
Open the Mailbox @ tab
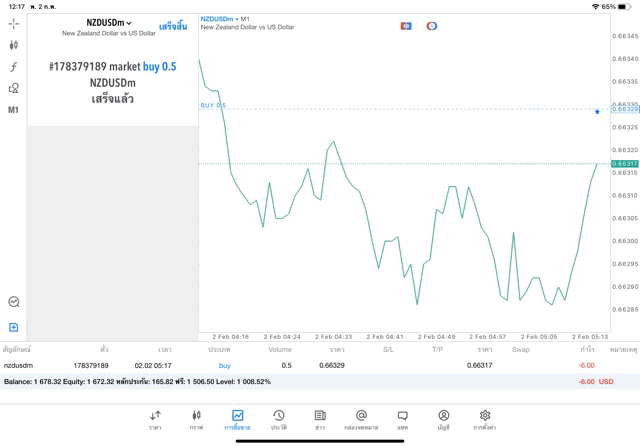pos(361,419)
